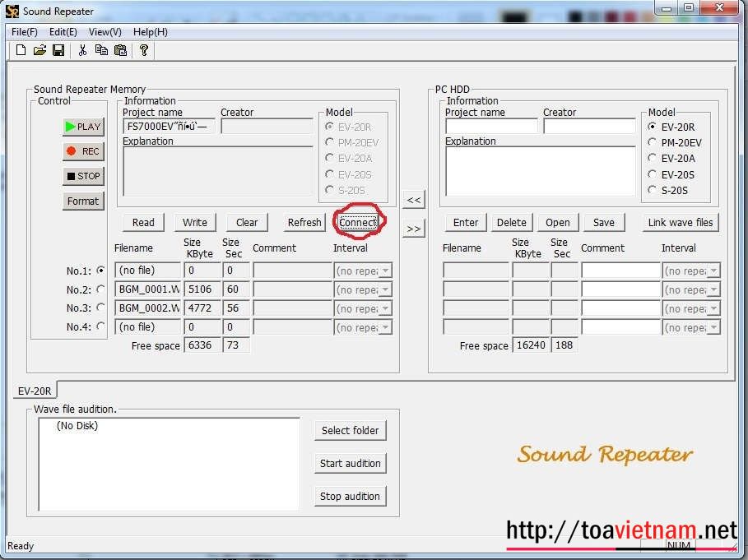Click the Read button
This screenshot has height=560, width=748.
(x=143, y=223)
